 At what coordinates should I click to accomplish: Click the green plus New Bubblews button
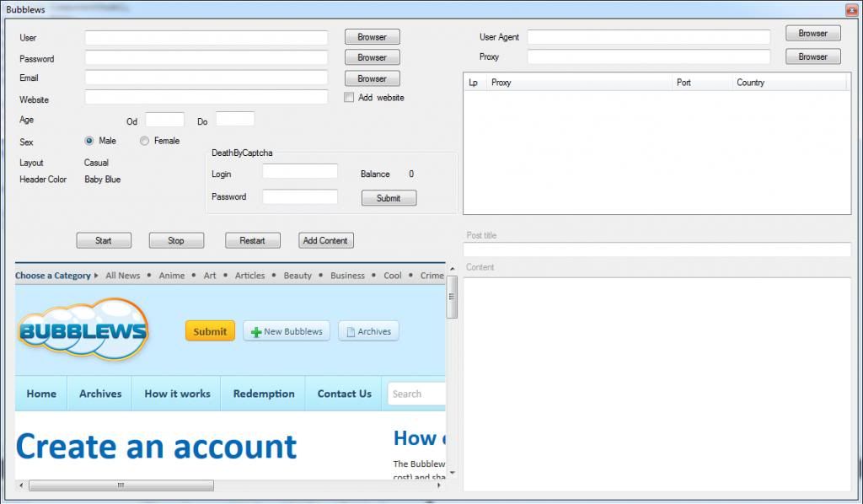click(x=287, y=331)
